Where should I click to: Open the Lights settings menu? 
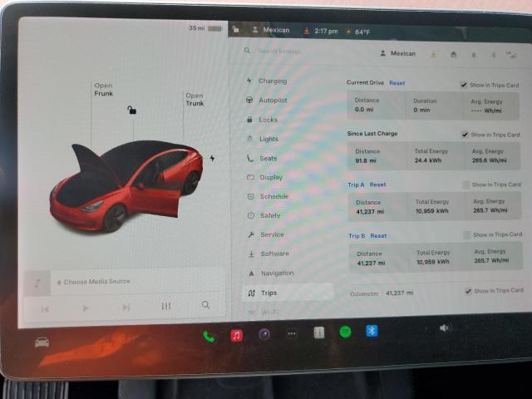(263, 139)
